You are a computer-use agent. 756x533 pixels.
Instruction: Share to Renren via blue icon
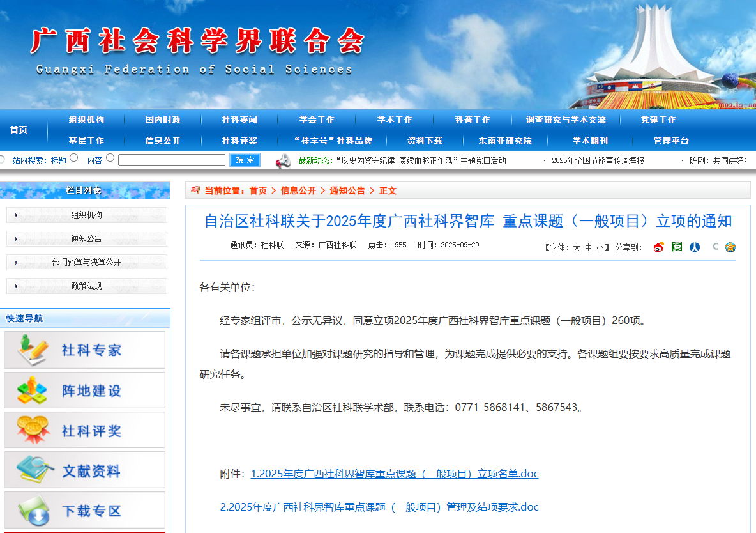click(695, 247)
